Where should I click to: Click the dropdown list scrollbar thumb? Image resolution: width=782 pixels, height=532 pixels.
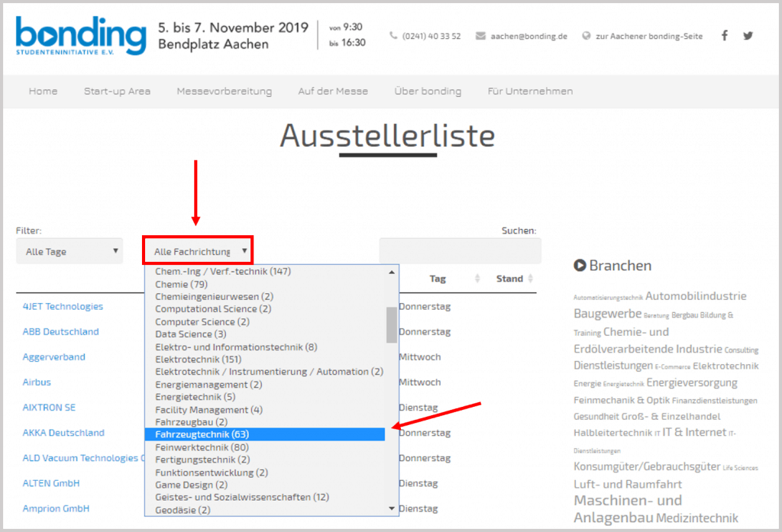pyautogui.click(x=392, y=324)
